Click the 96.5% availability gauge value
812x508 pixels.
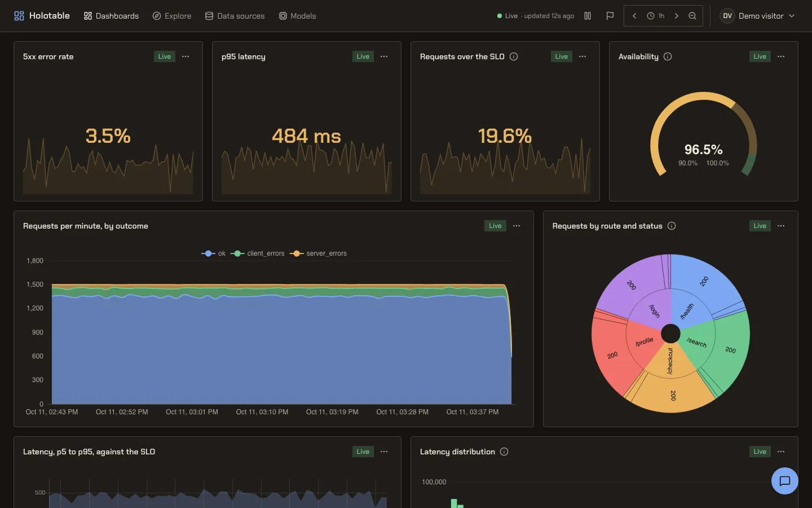click(x=703, y=150)
